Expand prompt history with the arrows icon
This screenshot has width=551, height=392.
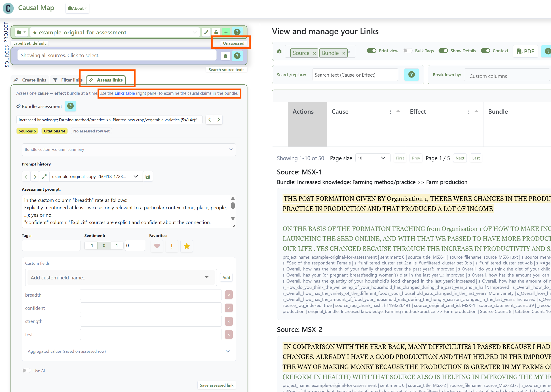(x=44, y=177)
